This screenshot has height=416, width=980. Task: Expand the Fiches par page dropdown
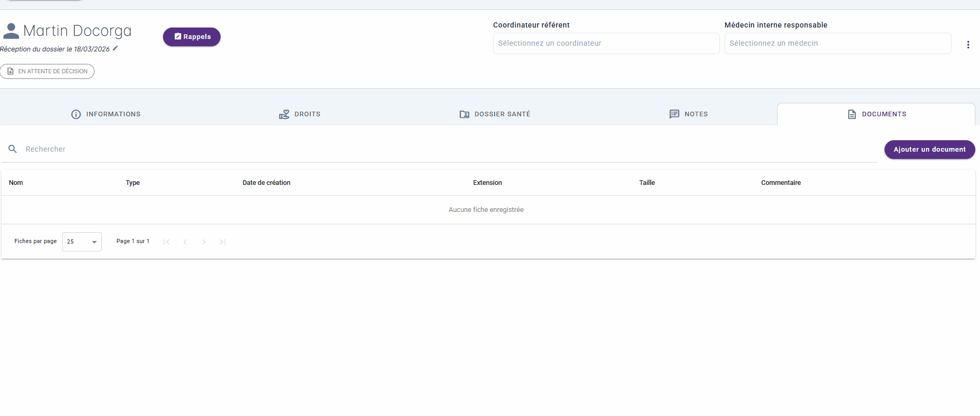(x=82, y=242)
